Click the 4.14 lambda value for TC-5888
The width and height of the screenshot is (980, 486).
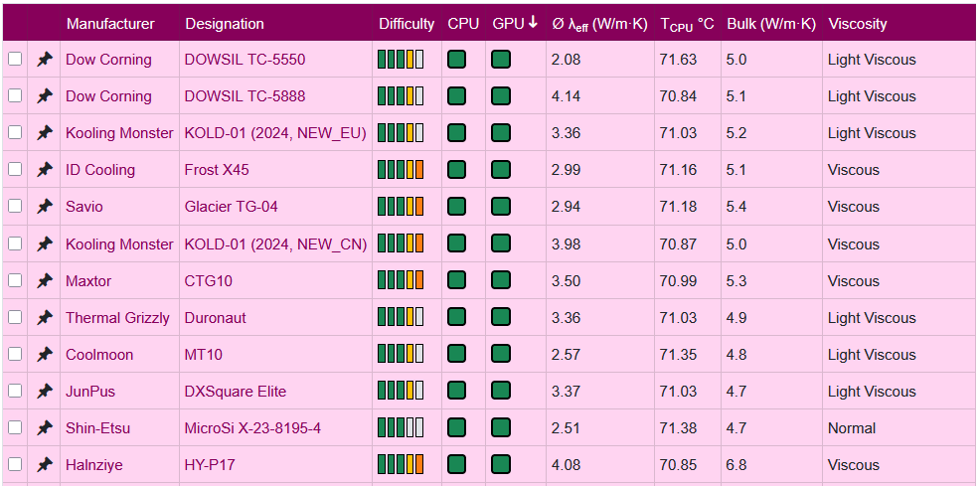tap(567, 96)
